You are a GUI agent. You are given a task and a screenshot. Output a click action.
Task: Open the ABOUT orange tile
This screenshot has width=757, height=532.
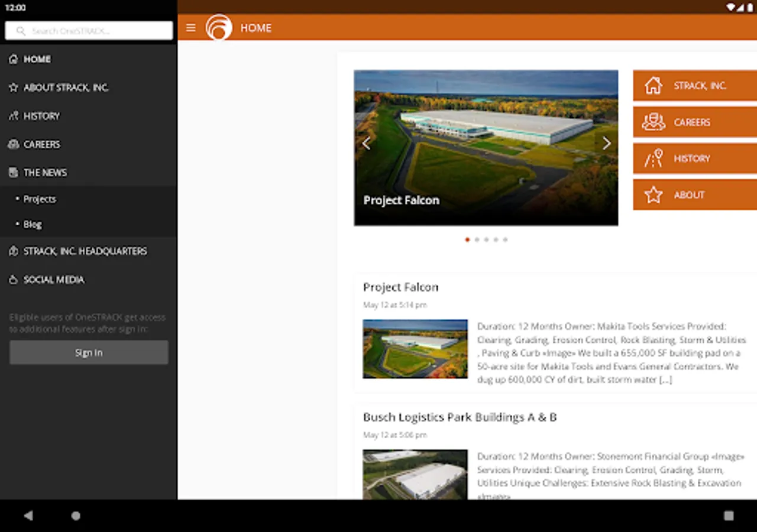[695, 194]
